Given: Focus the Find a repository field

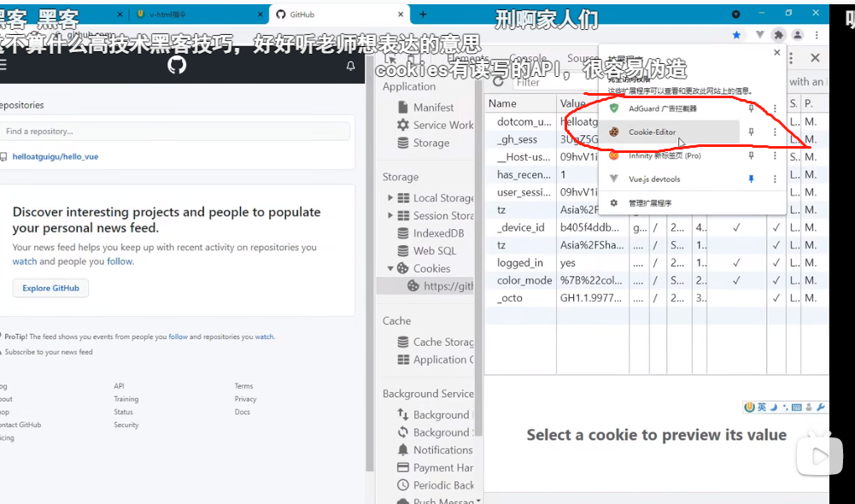Looking at the screenshot, I should (175, 132).
